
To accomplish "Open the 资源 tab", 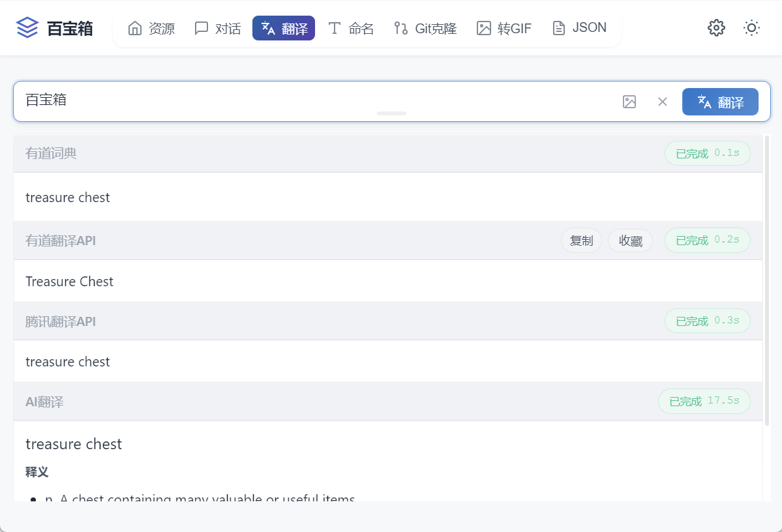I will (151, 28).
